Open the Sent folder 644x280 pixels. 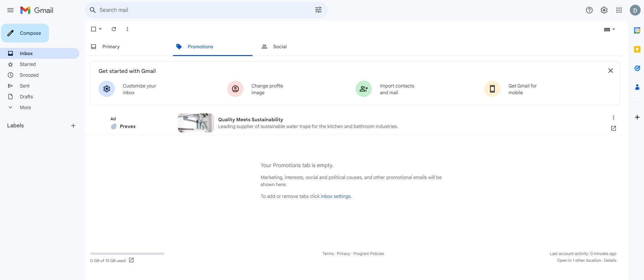40,86
